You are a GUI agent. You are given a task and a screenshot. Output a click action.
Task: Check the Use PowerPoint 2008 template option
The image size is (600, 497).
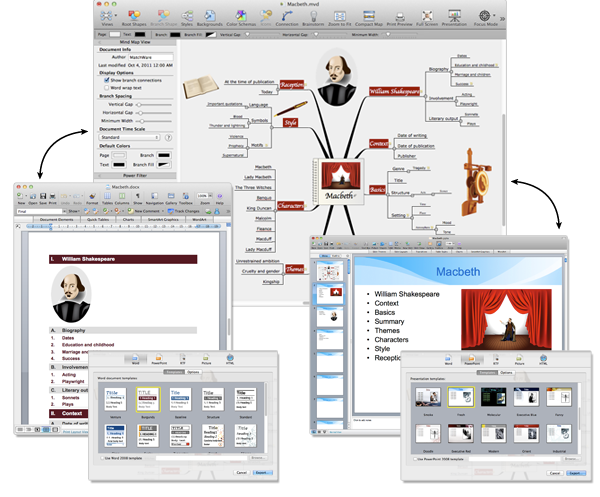pos(415,459)
